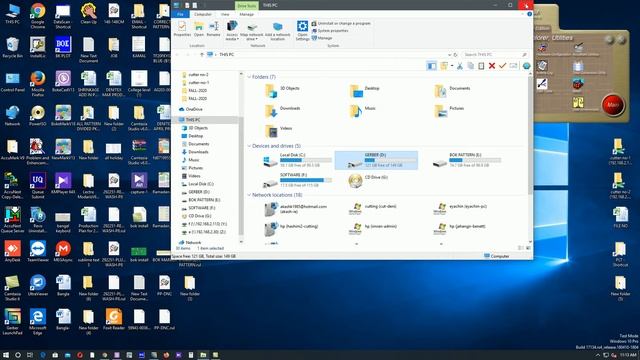This screenshot has width=640, height=360.
Task: Click System properties in ribbon
Action: (330, 31)
